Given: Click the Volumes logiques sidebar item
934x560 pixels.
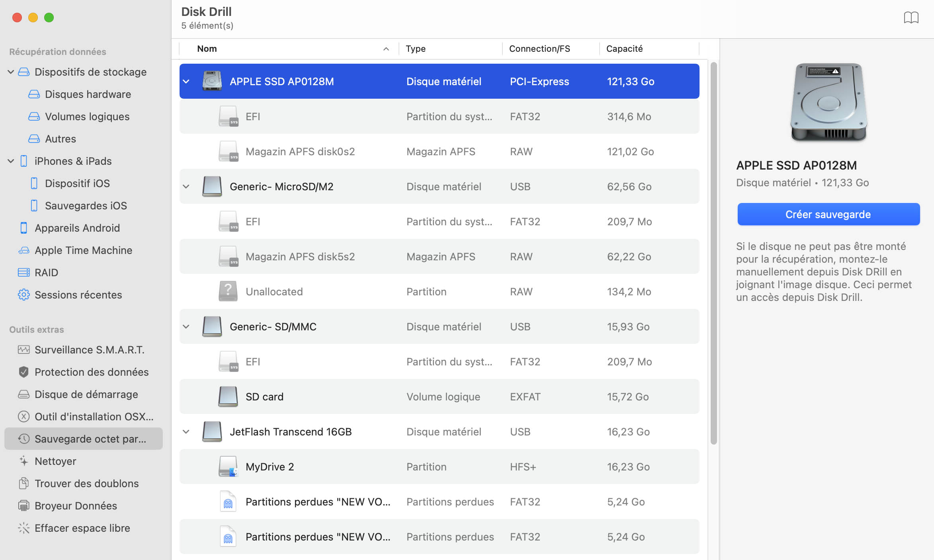Looking at the screenshot, I should 87,116.
